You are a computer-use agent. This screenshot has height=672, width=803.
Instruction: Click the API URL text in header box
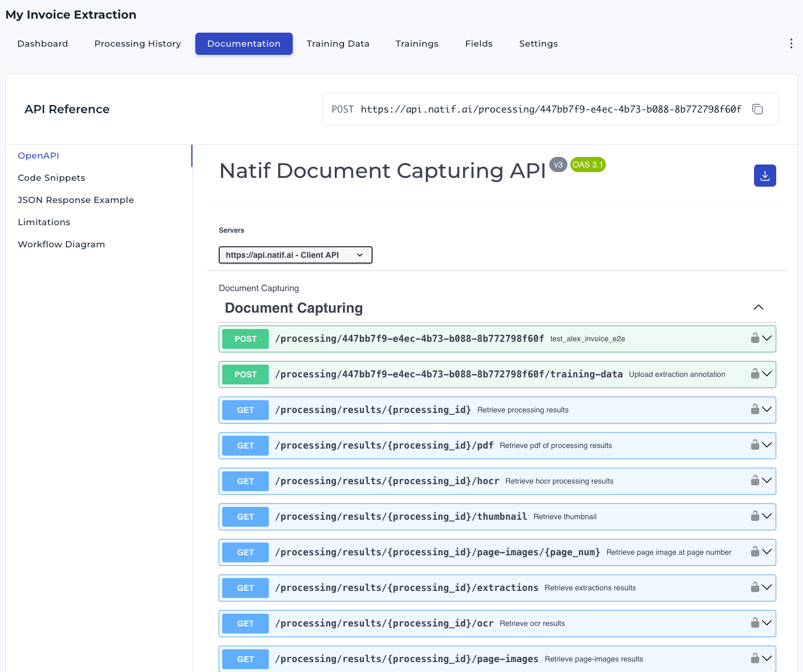(x=551, y=109)
